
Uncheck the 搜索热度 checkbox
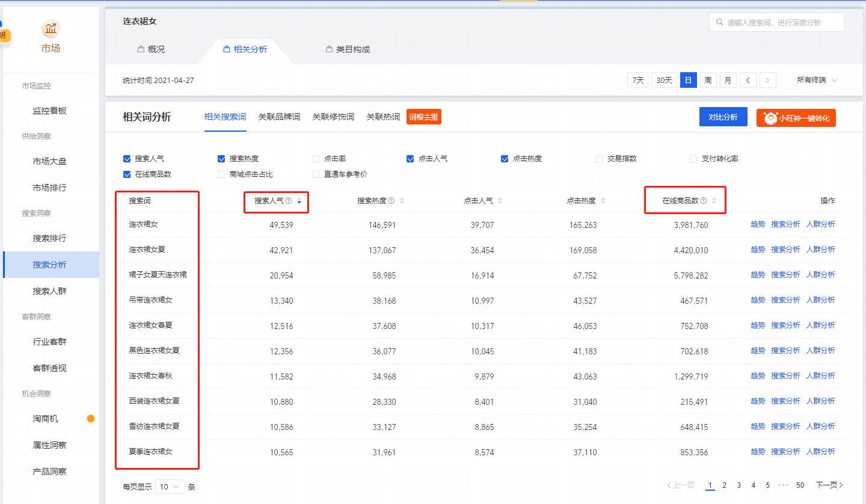(x=221, y=159)
